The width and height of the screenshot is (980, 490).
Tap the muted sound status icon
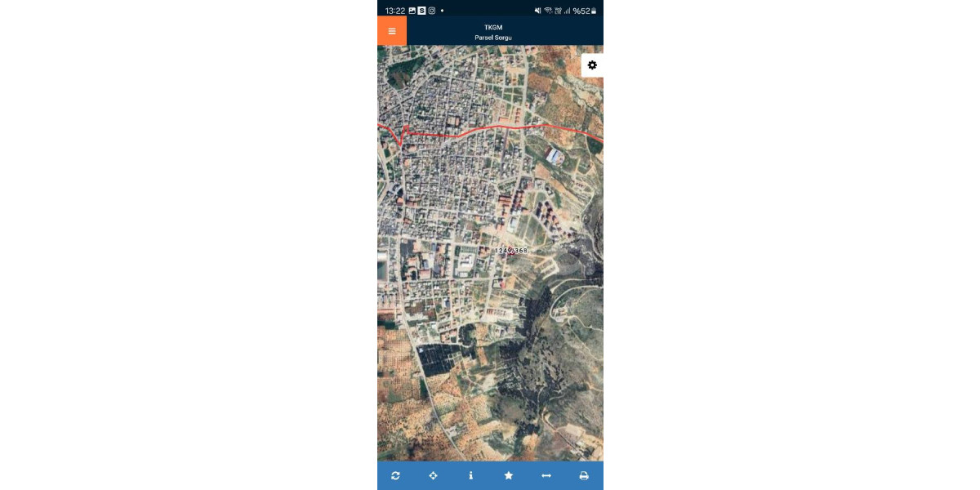point(537,11)
